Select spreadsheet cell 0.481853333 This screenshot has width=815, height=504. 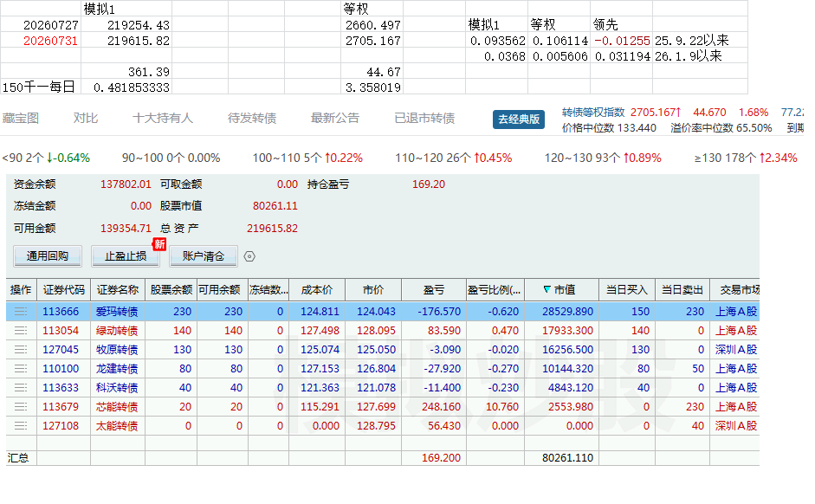(x=126, y=87)
